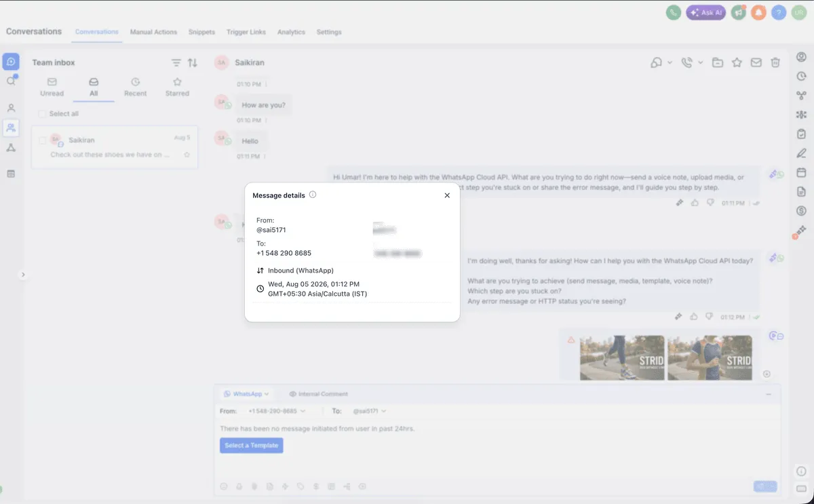This screenshot has height=504, width=814.
Task: Open the Settings tab
Action: tap(329, 32)
